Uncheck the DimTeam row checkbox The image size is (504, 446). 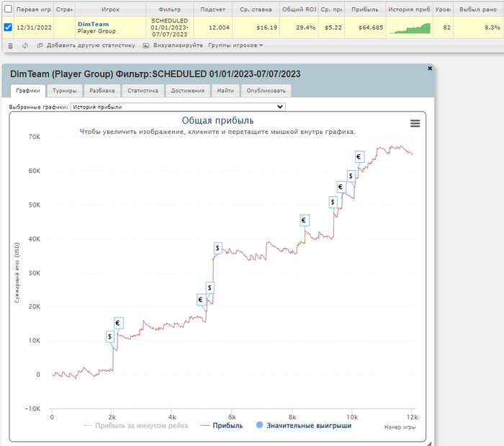8,27
